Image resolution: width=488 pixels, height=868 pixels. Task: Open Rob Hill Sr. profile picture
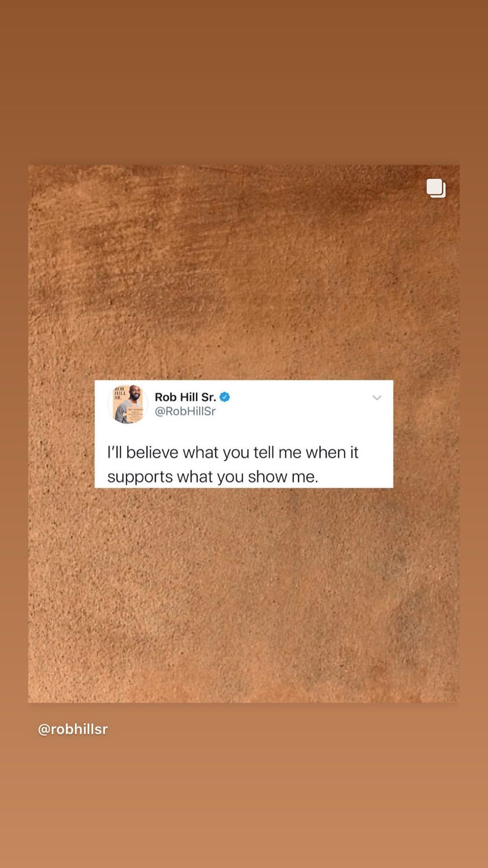click(128, 404)
